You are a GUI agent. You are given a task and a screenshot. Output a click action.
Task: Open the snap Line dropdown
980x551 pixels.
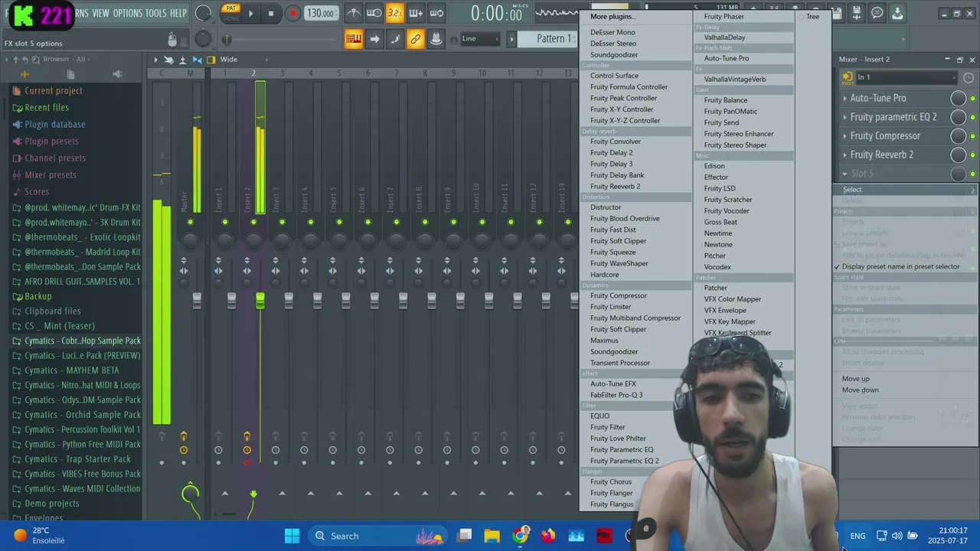click(x=480, y=39)
